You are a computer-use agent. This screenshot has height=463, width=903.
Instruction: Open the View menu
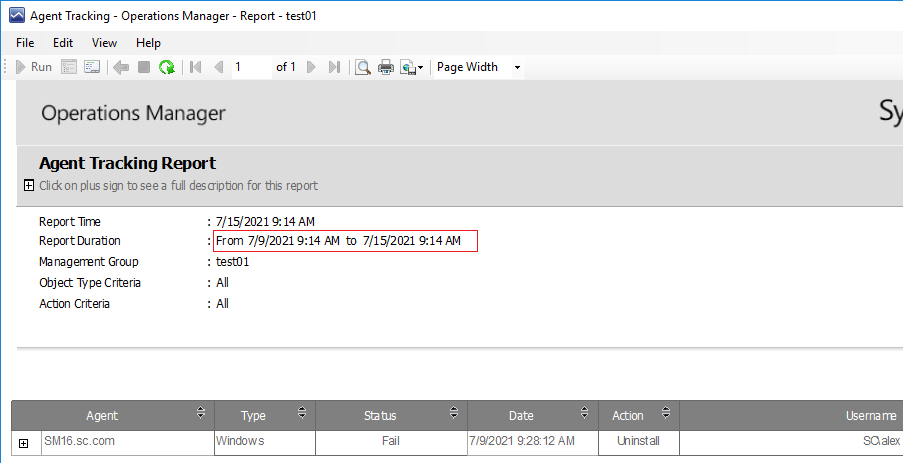click(104, 43)
